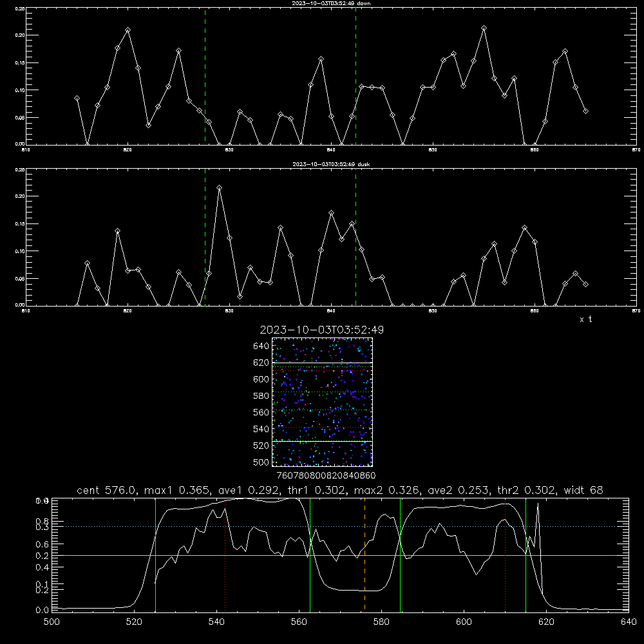Click the image's y-axis label 640
The width and height of the screenshot is (644, 644).
(x=261, y=346)
